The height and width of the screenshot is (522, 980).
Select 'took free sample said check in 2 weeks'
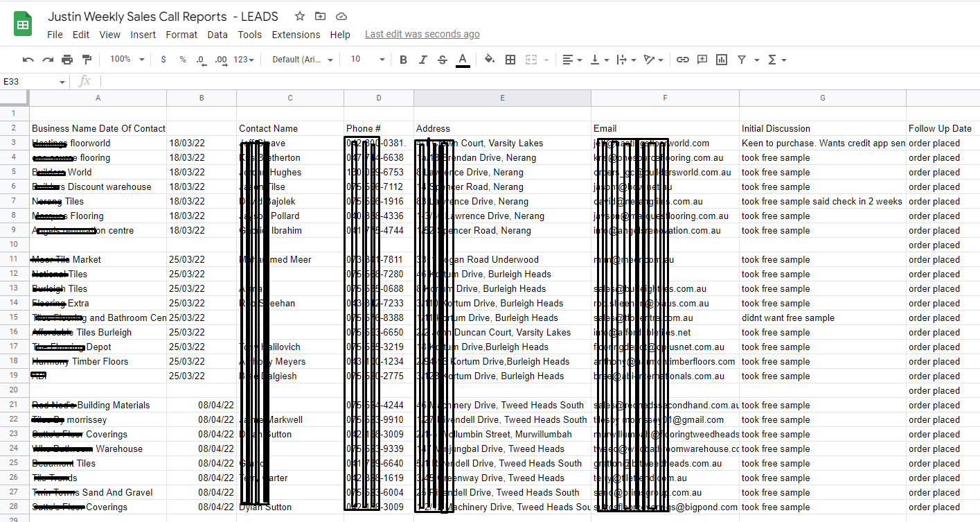(x=823, y=202)
